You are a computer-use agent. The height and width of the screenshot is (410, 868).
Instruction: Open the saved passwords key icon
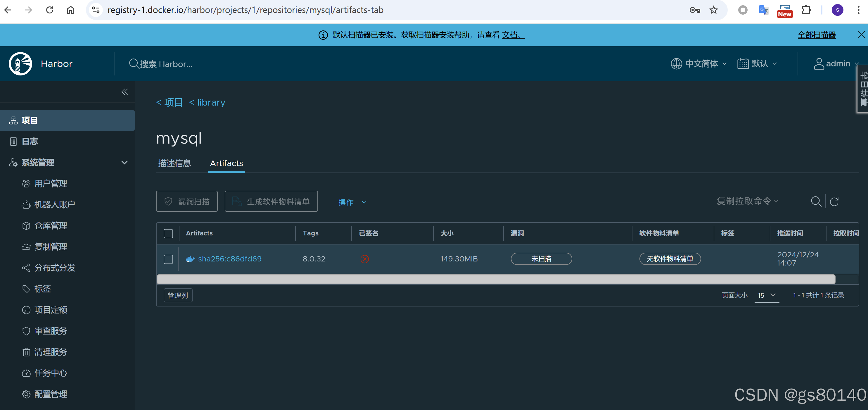coord(695,10)
